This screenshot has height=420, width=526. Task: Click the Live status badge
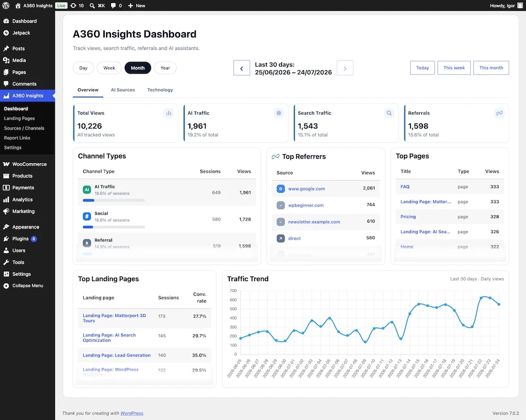tap(62, 5)
